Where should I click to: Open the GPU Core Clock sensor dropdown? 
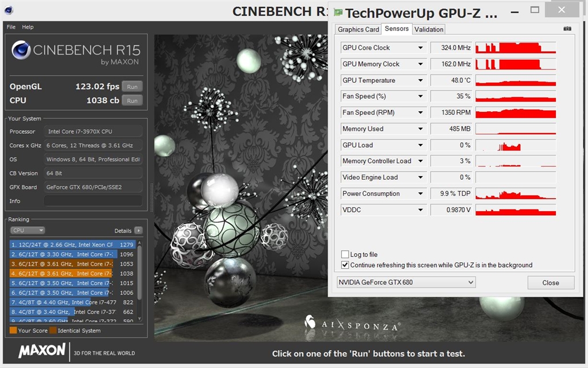[420, 48]
